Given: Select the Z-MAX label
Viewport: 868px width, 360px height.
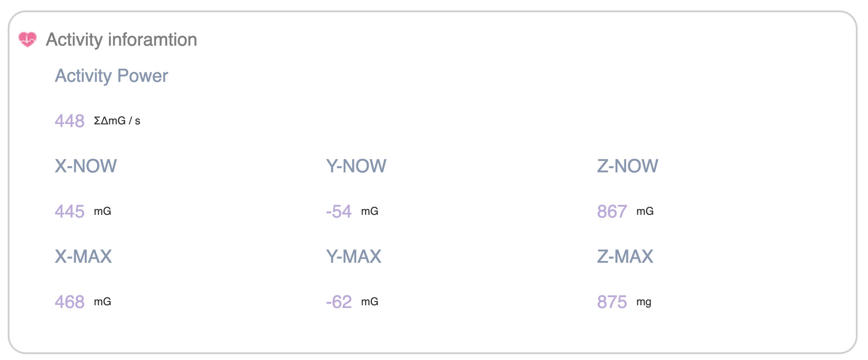Looking at the screenshot, I should [625, 257].
